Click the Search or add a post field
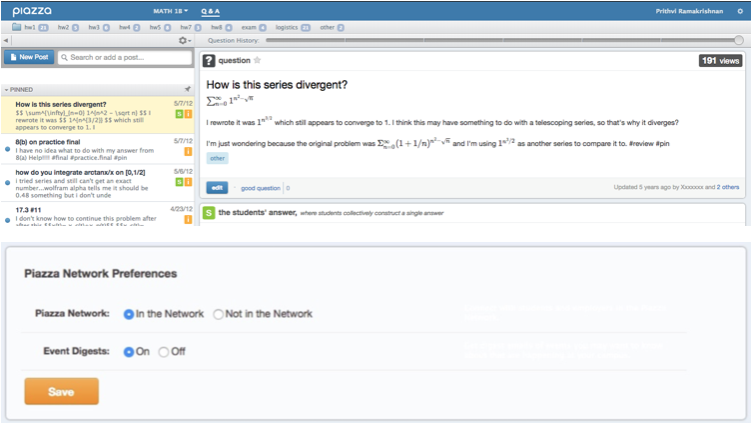Viewport: 751px width, 423px height. [x=126, y=58]
